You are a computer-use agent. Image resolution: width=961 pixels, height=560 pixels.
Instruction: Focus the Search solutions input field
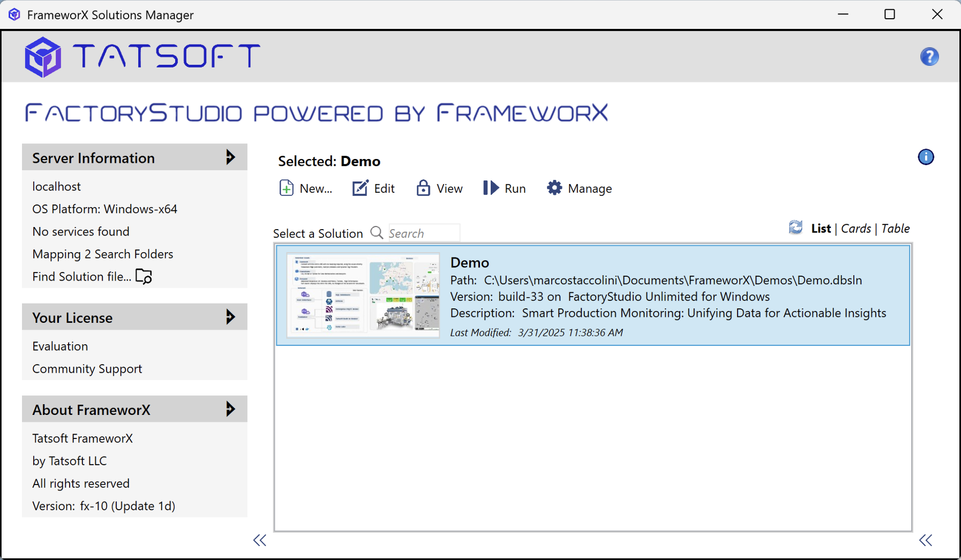[x=424, y=233]
